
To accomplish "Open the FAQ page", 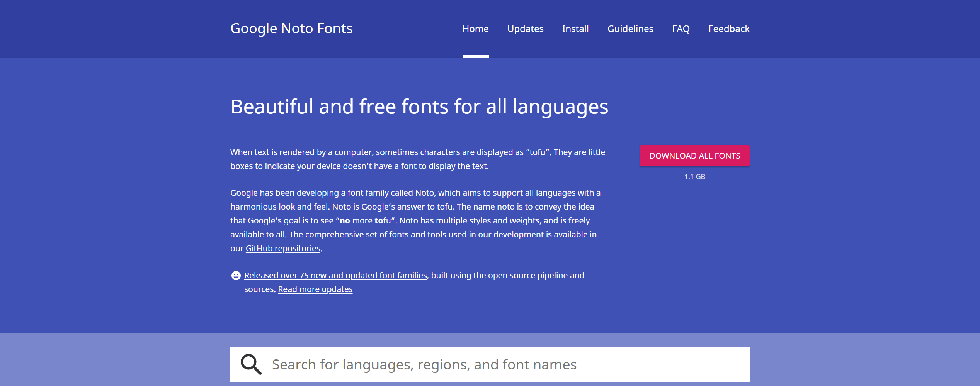I will (681, 29).
